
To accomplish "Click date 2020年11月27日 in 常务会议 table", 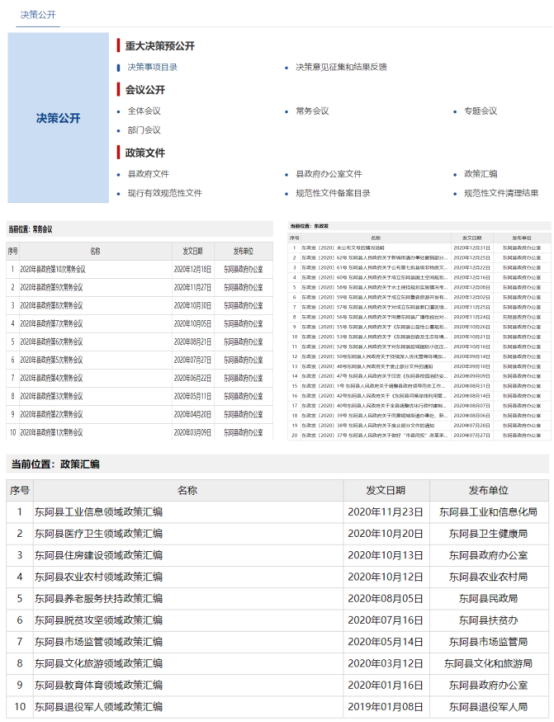I will (192, 287).
